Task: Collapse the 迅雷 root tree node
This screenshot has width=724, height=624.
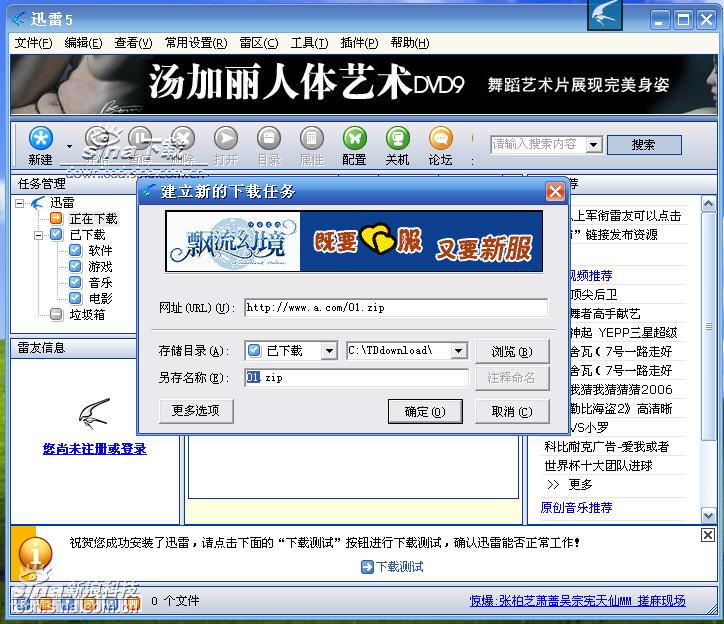Action: [x=19, y=203]
